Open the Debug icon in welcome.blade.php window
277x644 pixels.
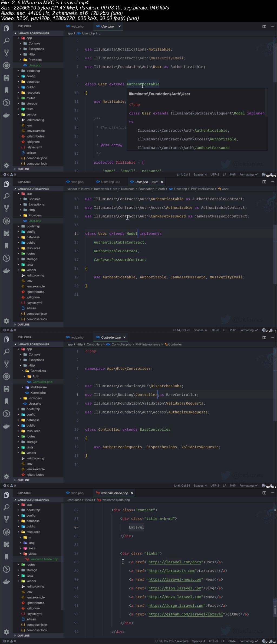(6, 532)
